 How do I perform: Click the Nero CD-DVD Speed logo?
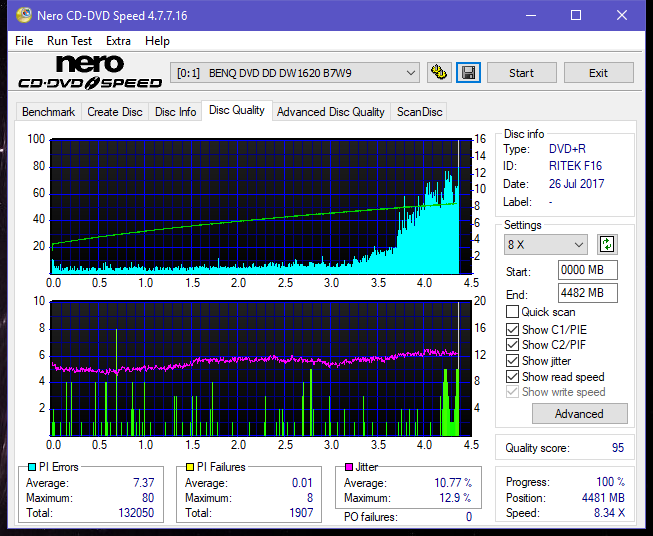[x=90, y=72]
